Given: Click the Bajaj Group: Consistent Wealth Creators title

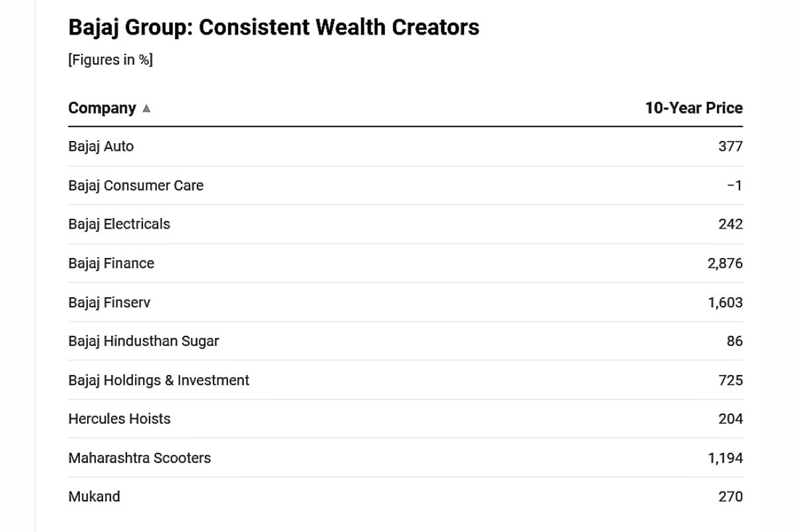Looking at the screenshot, I should point(274,27).
